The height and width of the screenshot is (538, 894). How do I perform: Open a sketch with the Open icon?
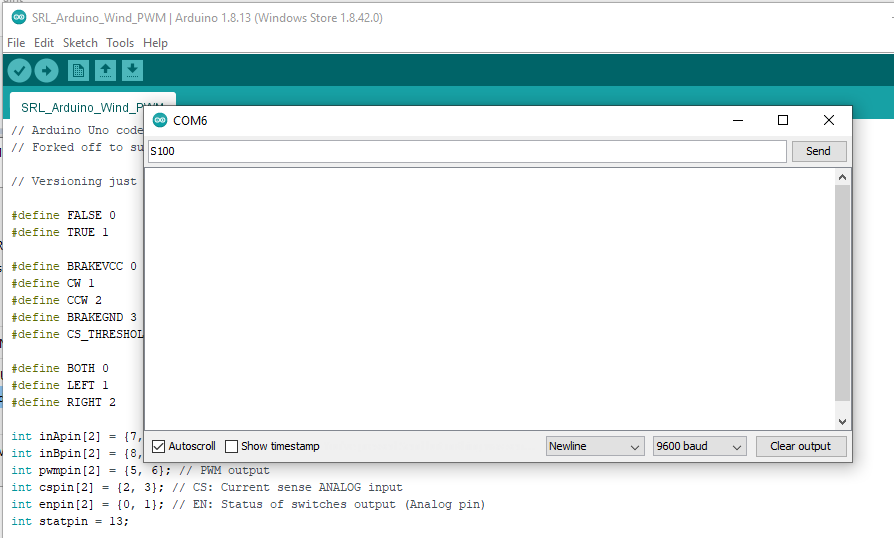[x=105, y=71]
